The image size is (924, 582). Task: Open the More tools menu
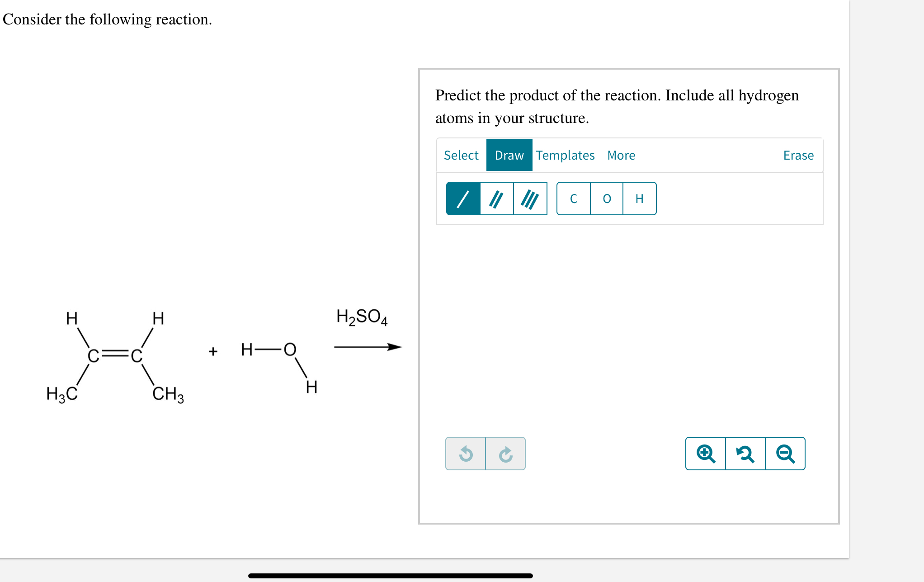pos(621,155)
